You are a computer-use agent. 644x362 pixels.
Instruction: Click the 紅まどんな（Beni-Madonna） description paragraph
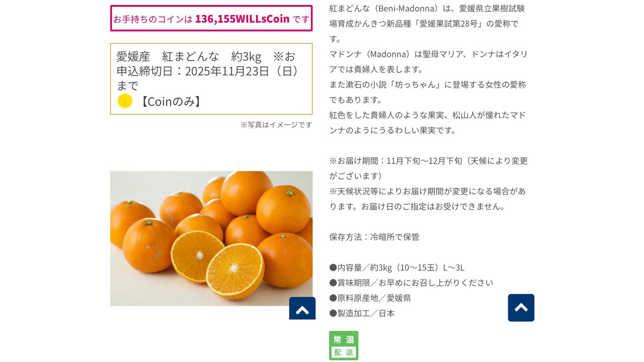427,24
